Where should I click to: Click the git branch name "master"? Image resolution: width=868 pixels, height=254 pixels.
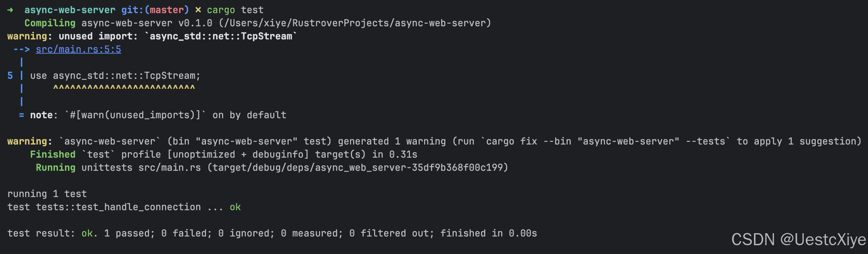tap(167, 10)
